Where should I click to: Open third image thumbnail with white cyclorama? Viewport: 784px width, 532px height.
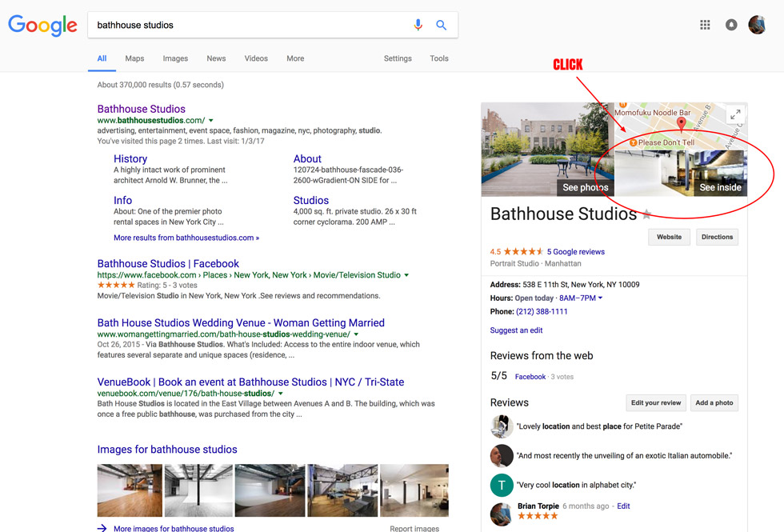(270, 490)
